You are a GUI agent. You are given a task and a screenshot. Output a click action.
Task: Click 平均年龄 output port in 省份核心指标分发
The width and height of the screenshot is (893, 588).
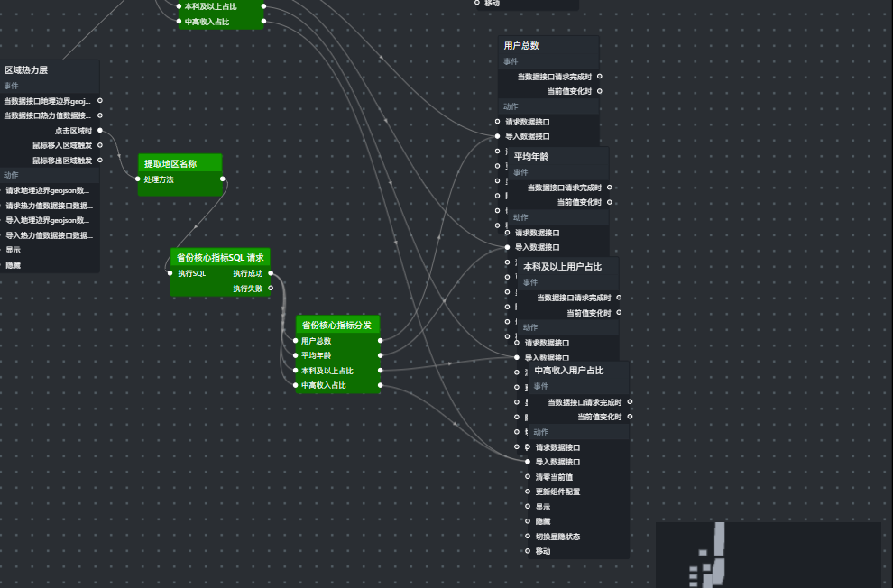click(381, 355)
